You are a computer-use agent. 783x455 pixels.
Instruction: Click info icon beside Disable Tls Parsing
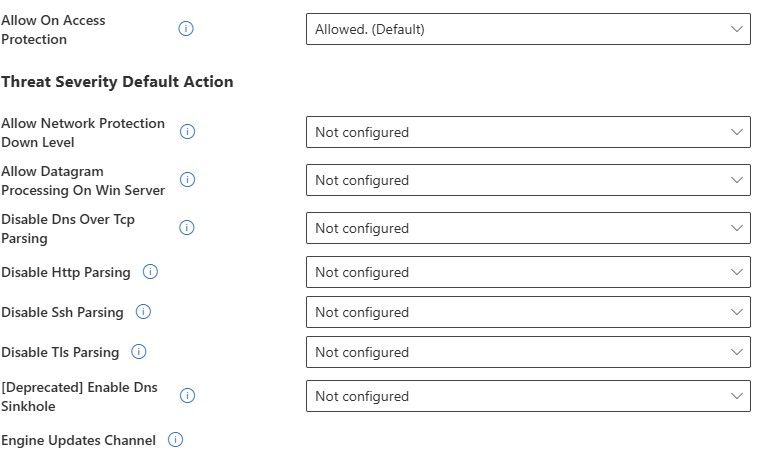click(139, 352)
